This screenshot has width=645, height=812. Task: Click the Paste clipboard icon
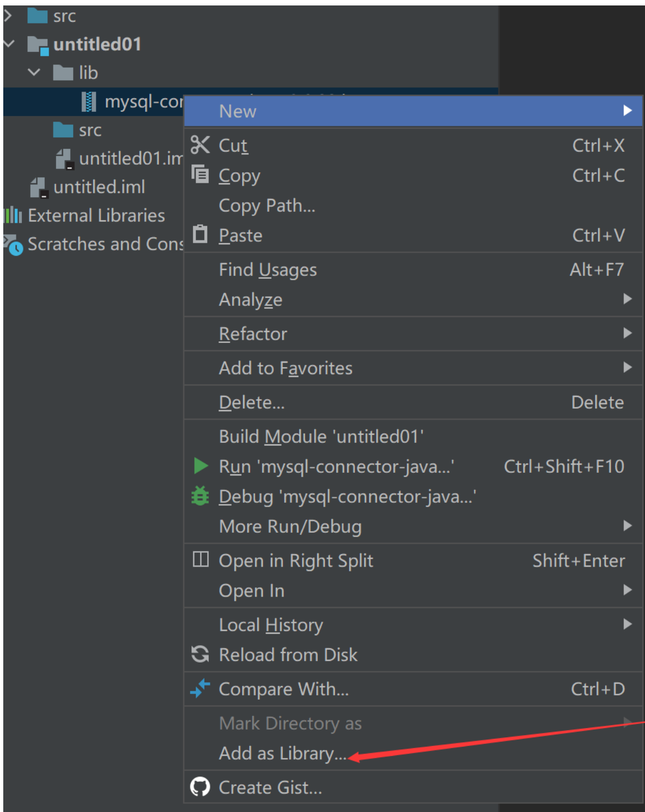(x=200, y=234)
